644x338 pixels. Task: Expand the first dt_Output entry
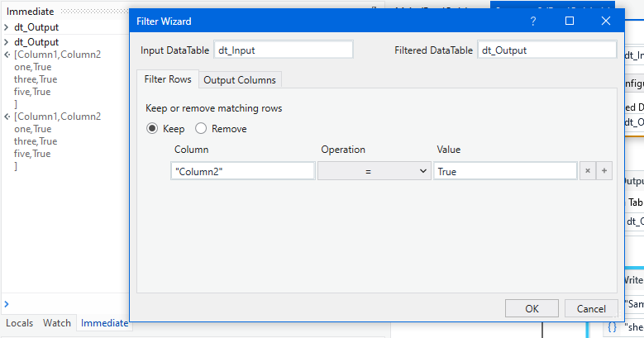click(7, 27)
